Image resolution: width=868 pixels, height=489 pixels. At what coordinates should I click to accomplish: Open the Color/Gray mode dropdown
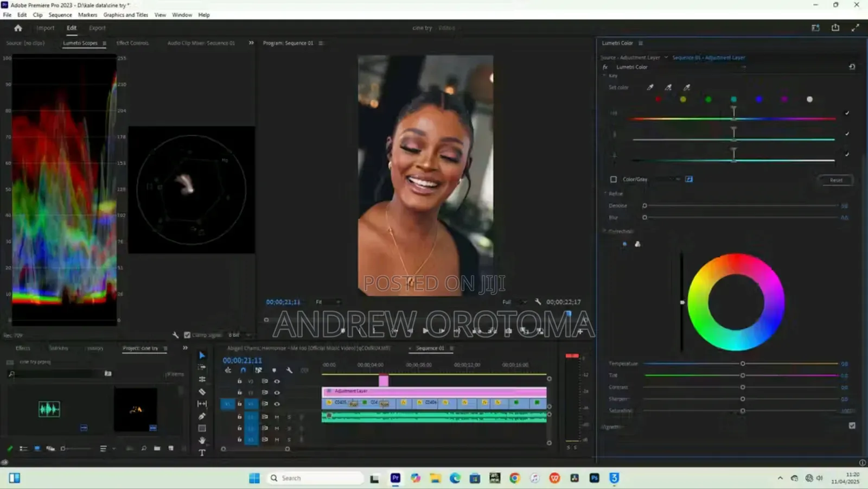pyautogui.click(x=667, y=179)
